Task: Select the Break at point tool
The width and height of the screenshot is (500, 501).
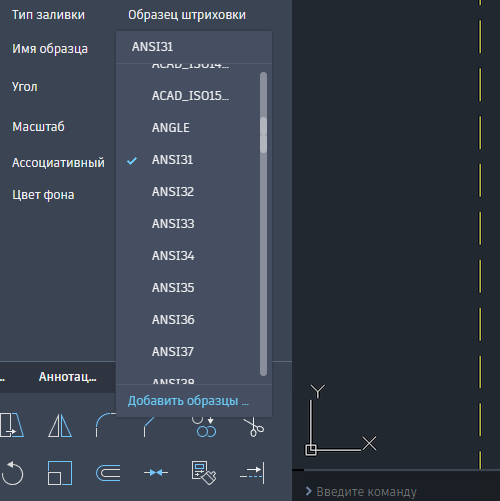Action: coord(156,473)
